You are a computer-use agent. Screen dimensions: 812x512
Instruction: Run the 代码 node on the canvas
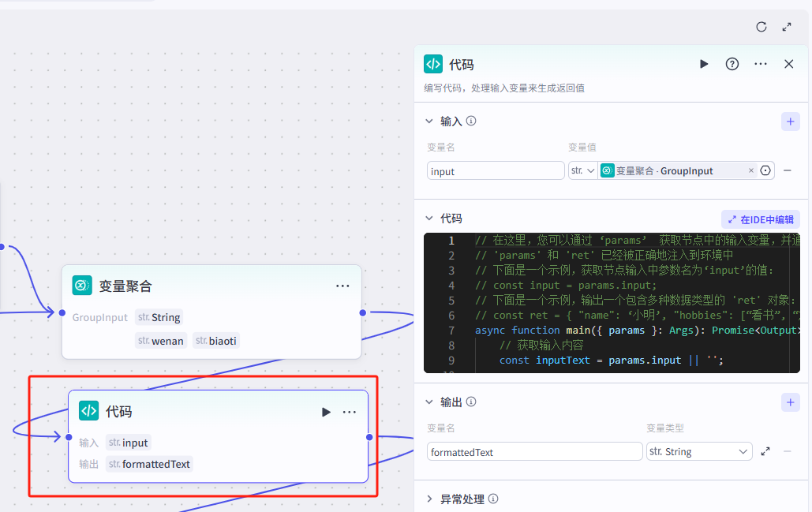click(x=326, y=412)
